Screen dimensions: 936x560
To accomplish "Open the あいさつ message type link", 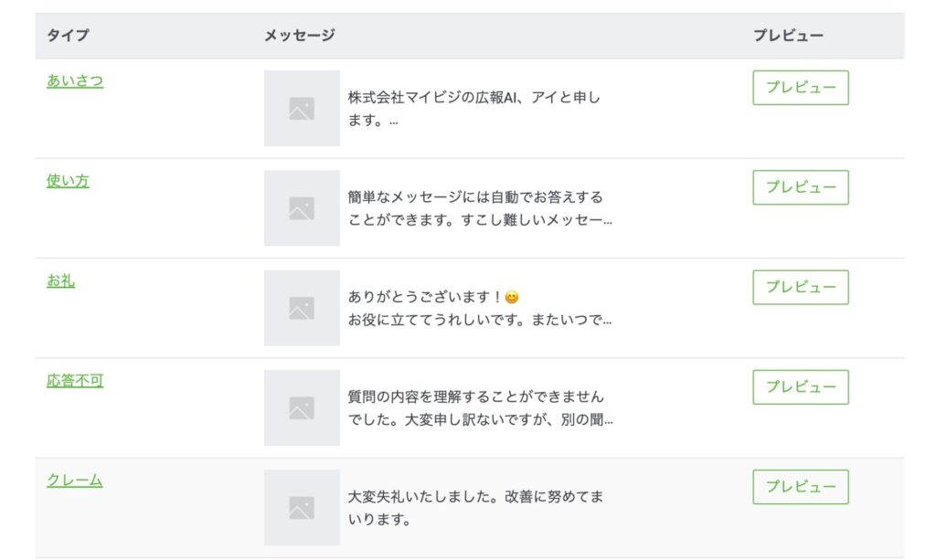I will (x=75, y=81).
